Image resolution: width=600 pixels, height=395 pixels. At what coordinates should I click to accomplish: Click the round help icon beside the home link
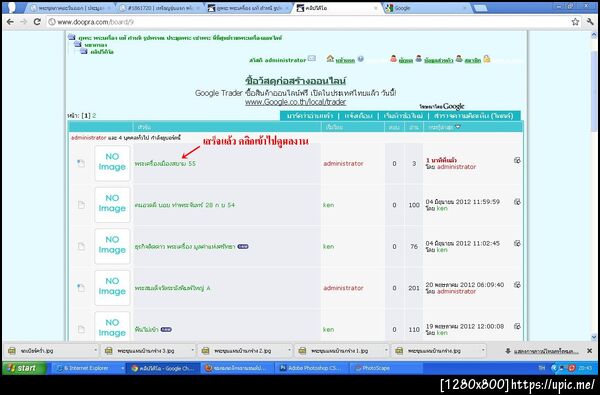[360, 59]
